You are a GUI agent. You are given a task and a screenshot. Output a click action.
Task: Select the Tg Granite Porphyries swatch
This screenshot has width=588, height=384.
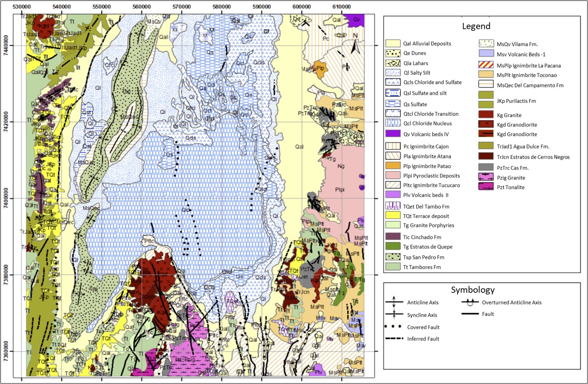[x=393, y=225]
